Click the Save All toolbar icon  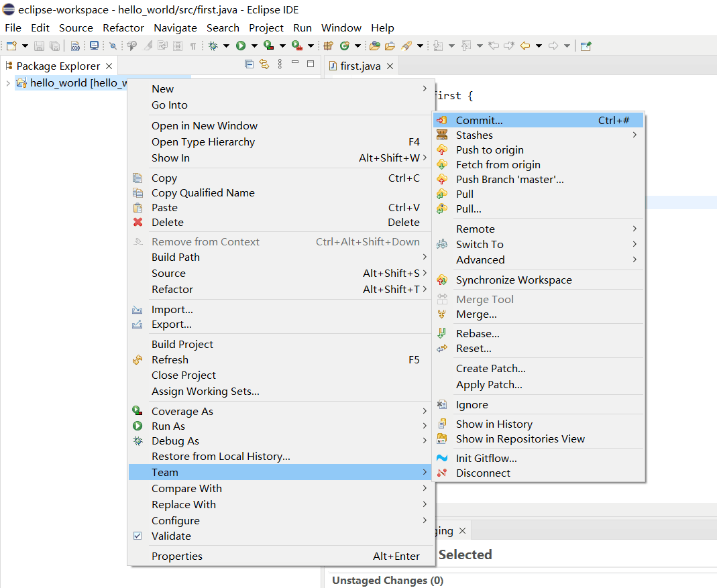click(x=54, y=46)
